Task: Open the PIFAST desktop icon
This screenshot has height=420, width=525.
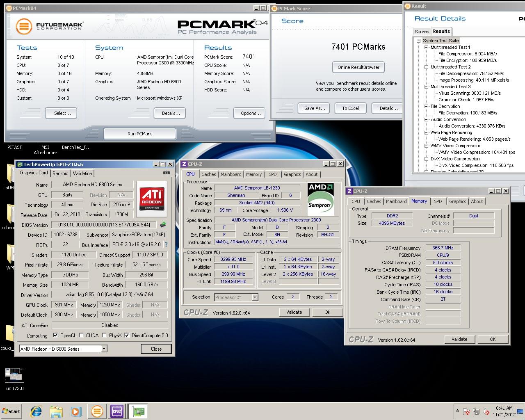Action: 15,147
